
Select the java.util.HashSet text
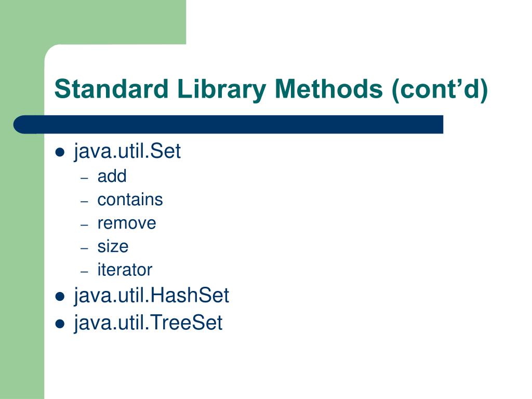151,296
